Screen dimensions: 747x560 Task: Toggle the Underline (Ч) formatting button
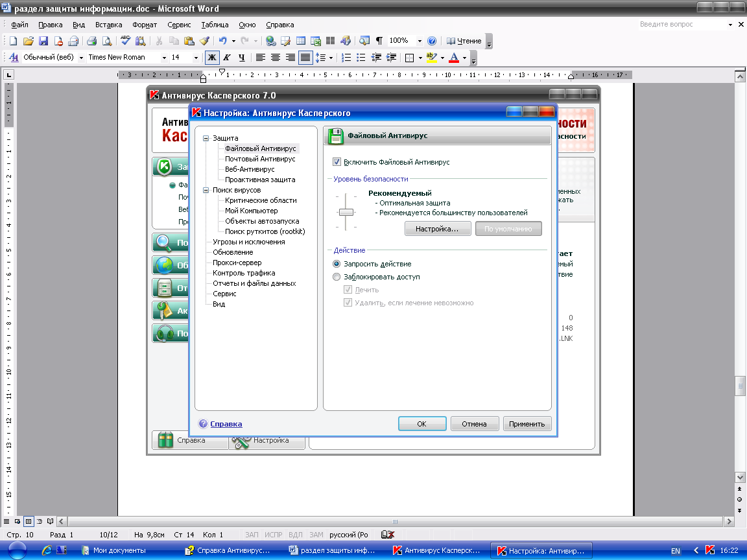pos(241,58)
